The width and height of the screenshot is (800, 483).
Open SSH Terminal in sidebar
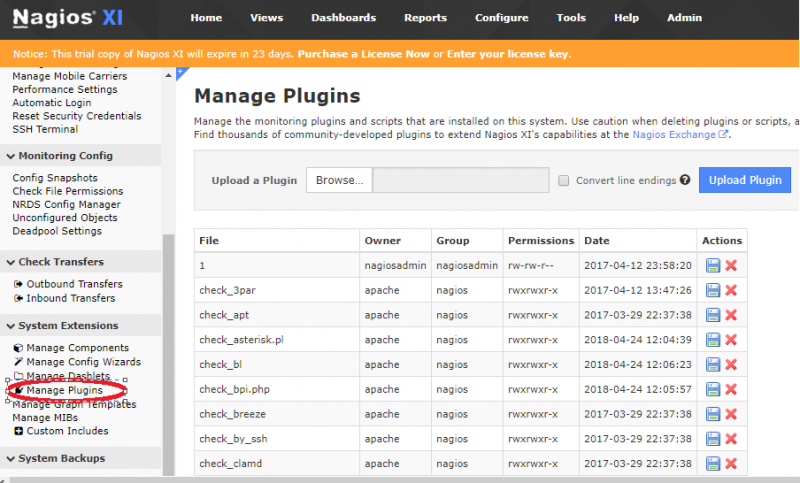(45, 130)
